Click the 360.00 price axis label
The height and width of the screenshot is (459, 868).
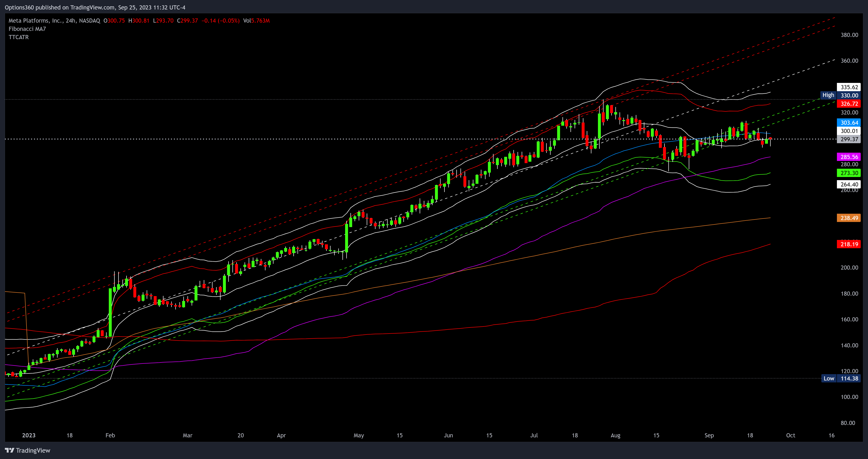point(849,61)
